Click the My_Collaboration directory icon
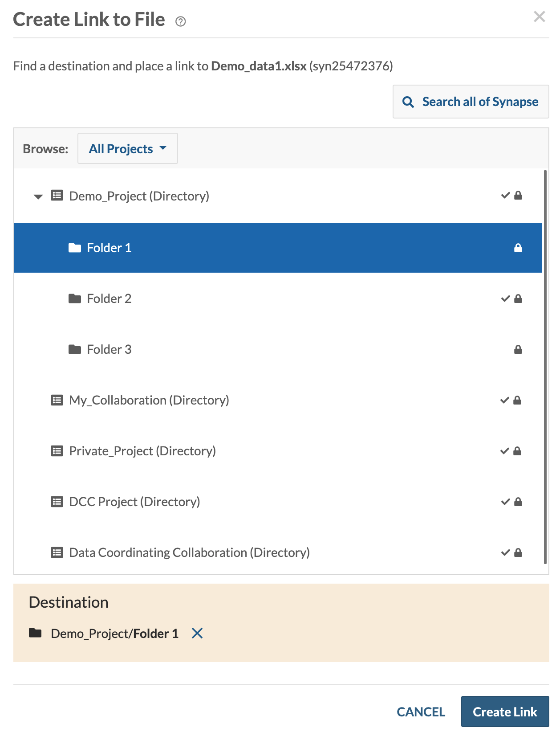This screenshot has width=560, height=736. 57,400
